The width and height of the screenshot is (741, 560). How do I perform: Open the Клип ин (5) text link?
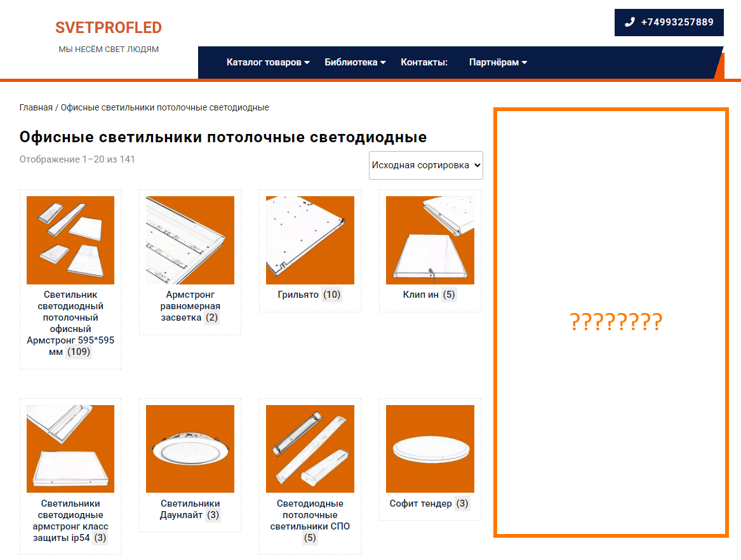tap(429, 295)
